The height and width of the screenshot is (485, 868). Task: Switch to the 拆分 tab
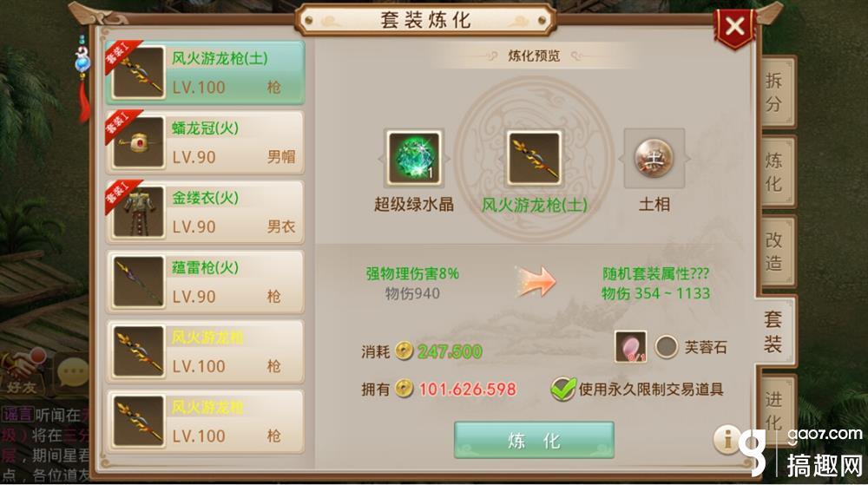[775, 92]
